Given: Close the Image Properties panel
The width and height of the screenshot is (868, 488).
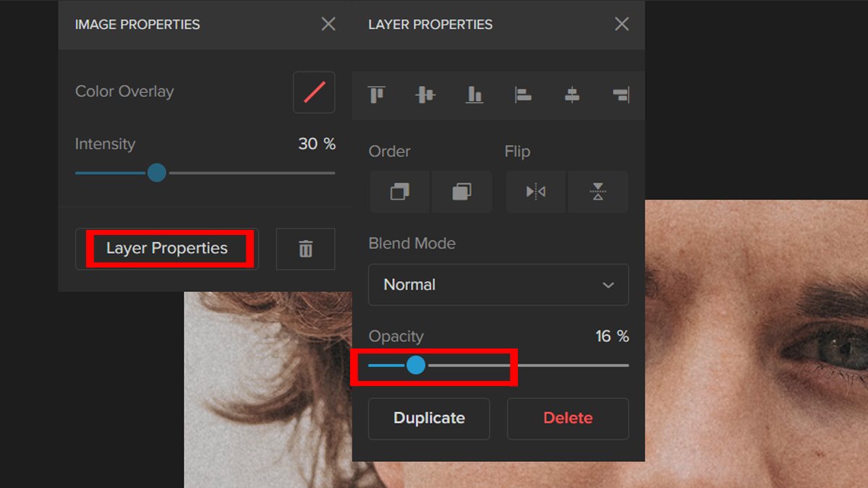Looking at the screenshot, I should pos(328,25).
